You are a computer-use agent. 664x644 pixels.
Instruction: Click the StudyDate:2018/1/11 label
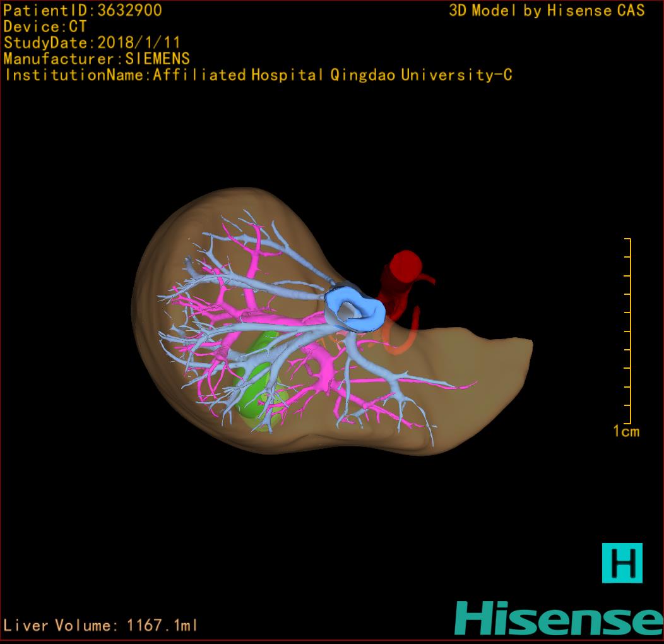point(92,43)
